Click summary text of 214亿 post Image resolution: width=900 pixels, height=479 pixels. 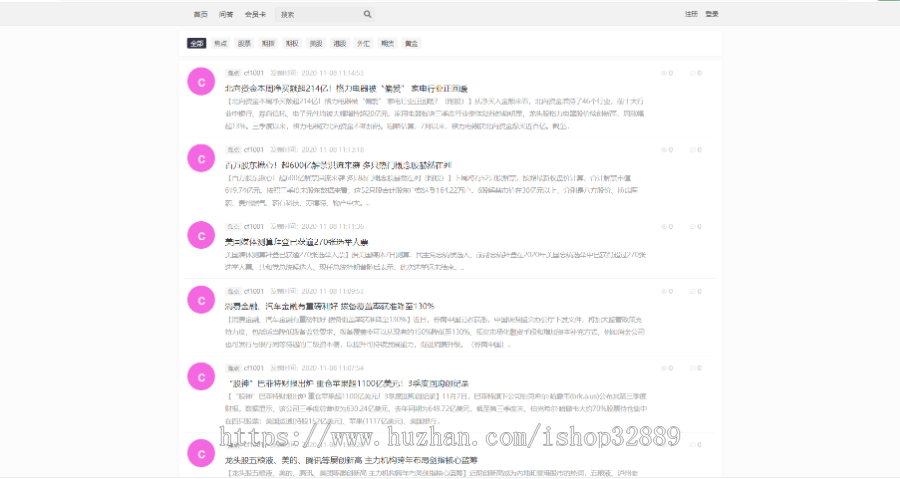point(435,114)
